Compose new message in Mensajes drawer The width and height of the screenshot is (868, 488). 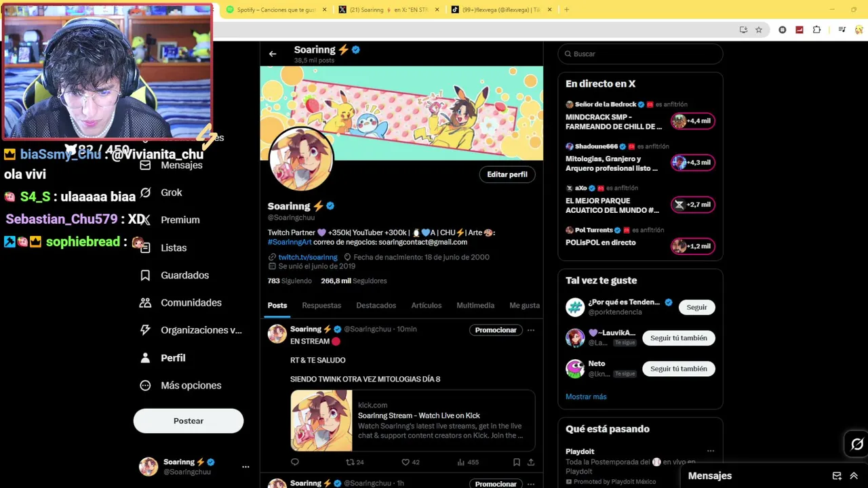coord(837,476)
